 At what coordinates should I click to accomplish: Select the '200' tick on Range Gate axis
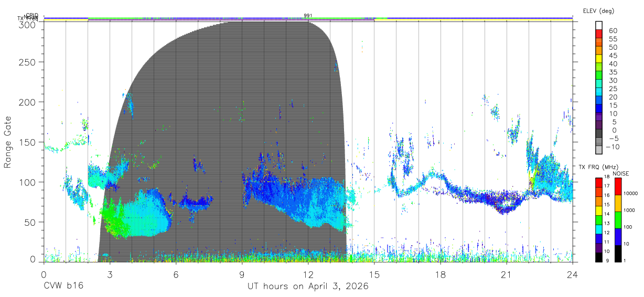(28, 102)
